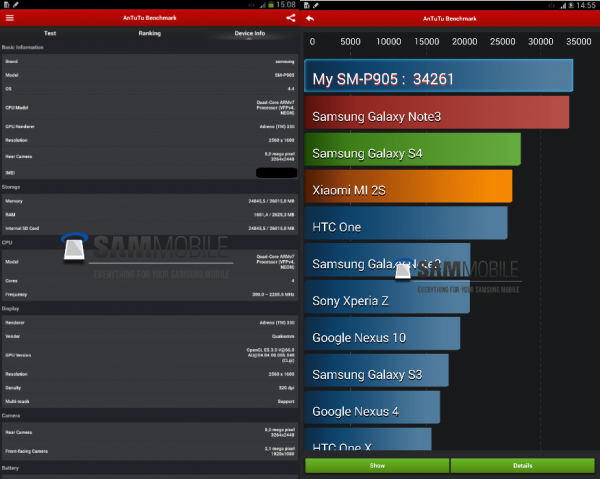Select the Samsung Galaxy S4 green bar
This screenshot has height=479, width=600.
412,149
